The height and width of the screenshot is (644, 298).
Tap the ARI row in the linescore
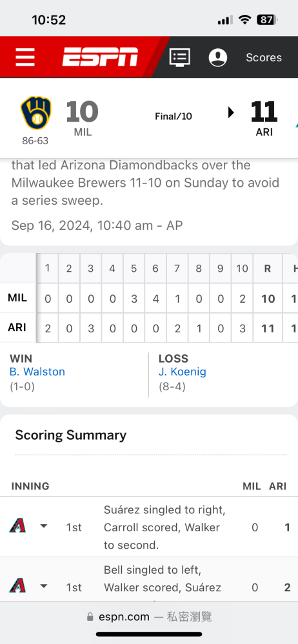click(149, 327)
